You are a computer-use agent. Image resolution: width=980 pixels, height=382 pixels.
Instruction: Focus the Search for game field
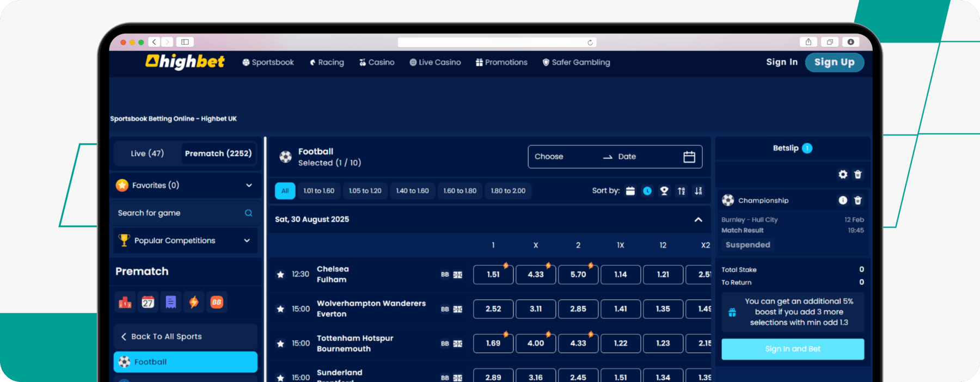185,213
